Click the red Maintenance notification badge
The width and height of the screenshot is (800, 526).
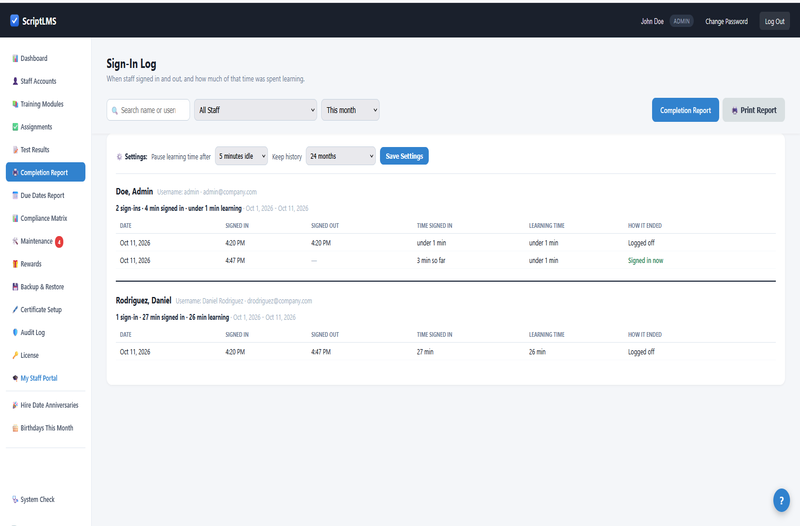tap(59, 242)
